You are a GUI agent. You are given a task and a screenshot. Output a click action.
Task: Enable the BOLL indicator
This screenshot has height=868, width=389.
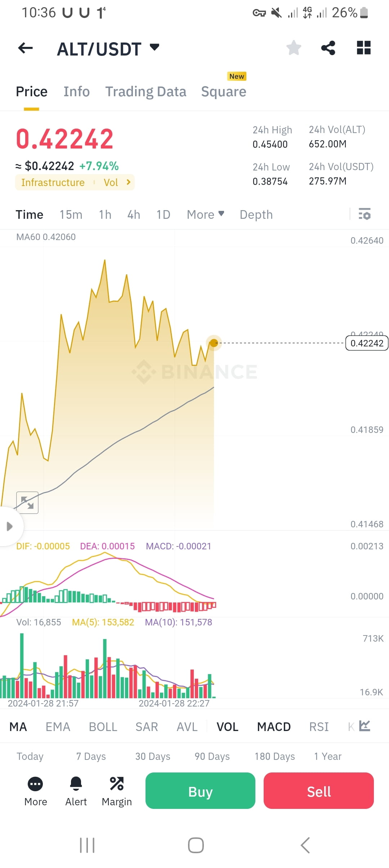(103, 726)
